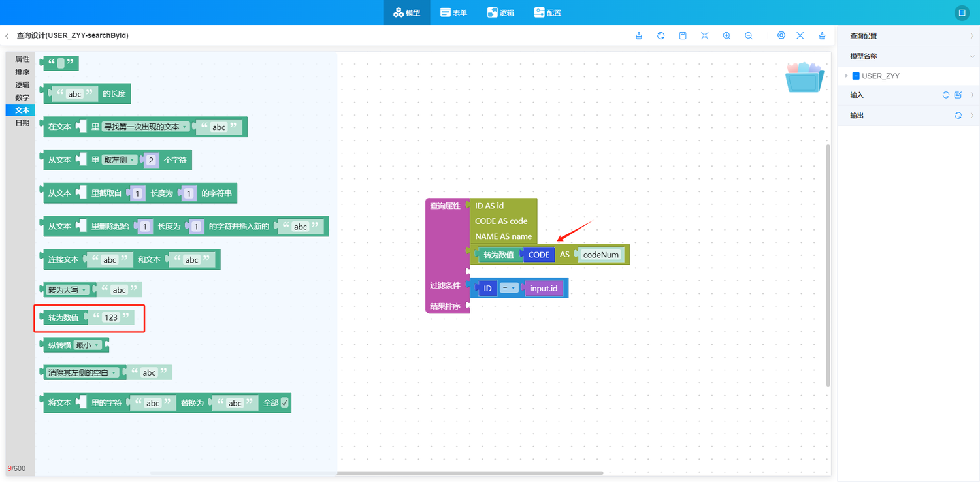
Task: Click the 里删除起始 block text
Action: pyautogui.click(x=110, y=227)
